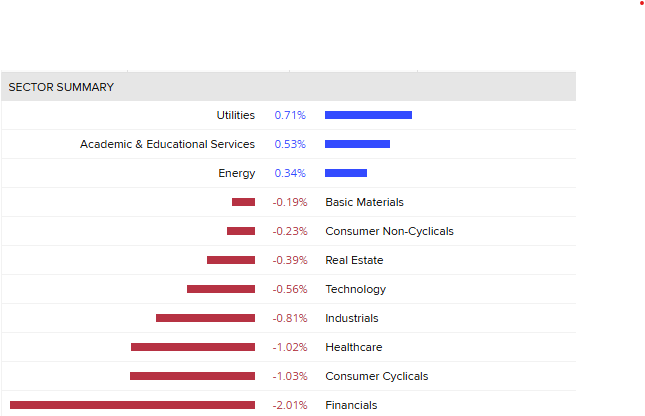The width and height of the screenshot is (645, 416).
Task: Click the 0.71% Utilities percentage value
Action: 290,115
